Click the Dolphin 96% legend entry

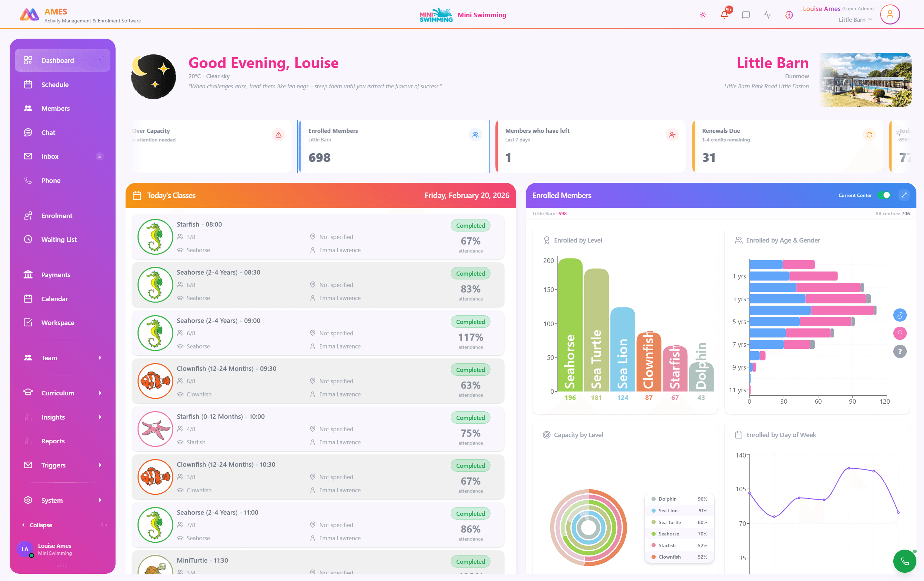(x=679, y=499)
